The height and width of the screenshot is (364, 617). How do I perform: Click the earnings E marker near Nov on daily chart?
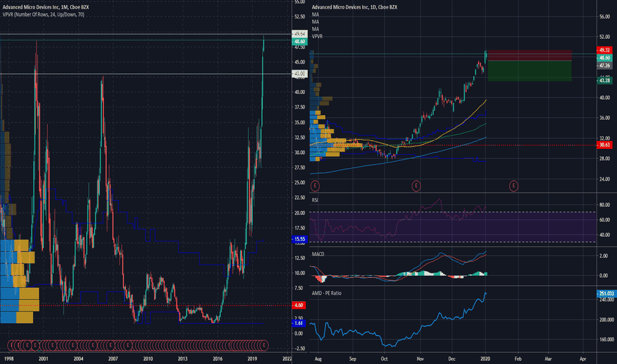click(x=416, y=186)
